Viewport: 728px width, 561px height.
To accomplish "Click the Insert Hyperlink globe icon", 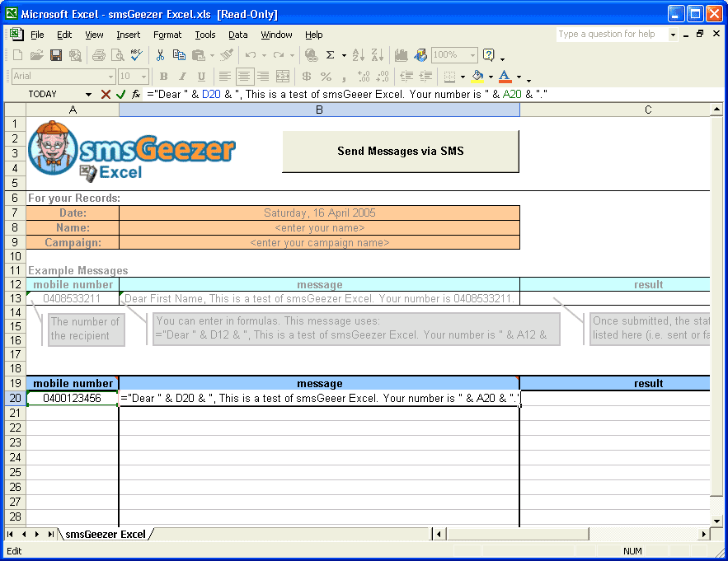I will (311, 55).
